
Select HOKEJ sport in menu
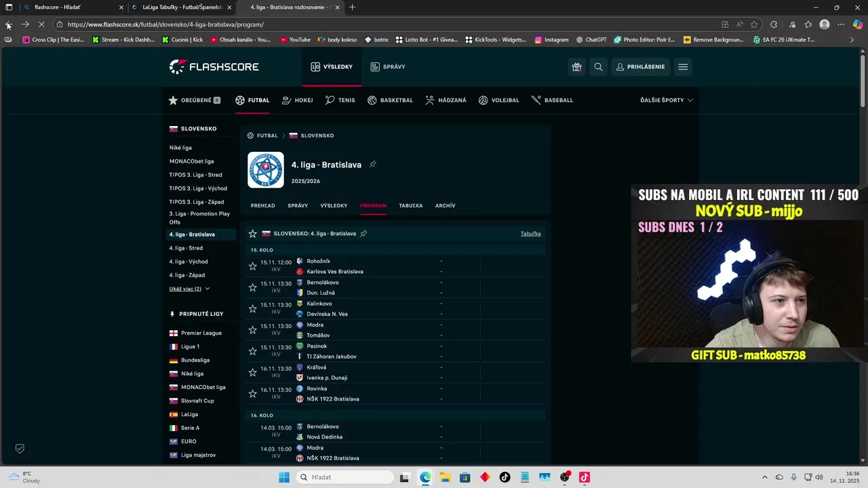[x=297, y=100]
